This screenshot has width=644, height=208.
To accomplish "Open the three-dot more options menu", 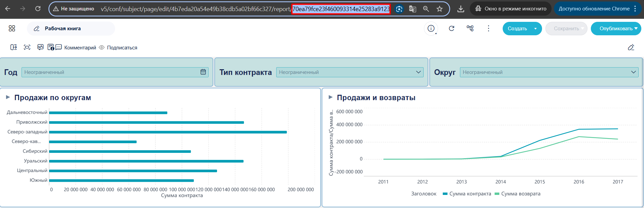I will [489, 29].
